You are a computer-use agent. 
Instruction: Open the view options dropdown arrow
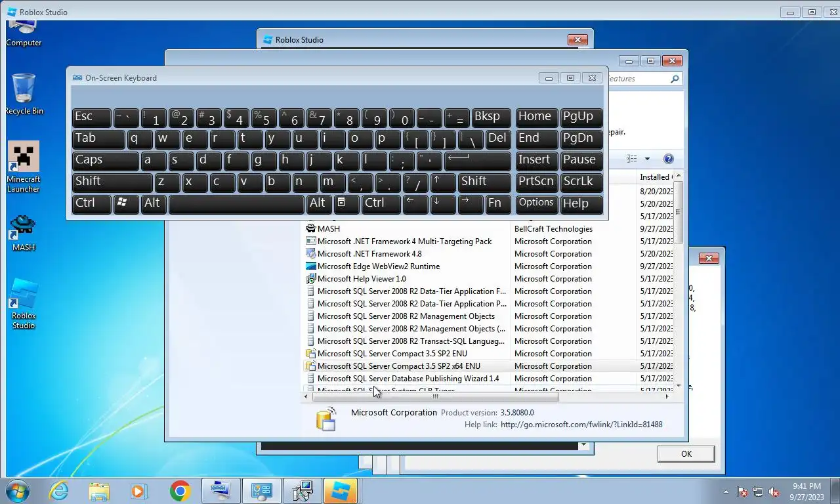647,159
